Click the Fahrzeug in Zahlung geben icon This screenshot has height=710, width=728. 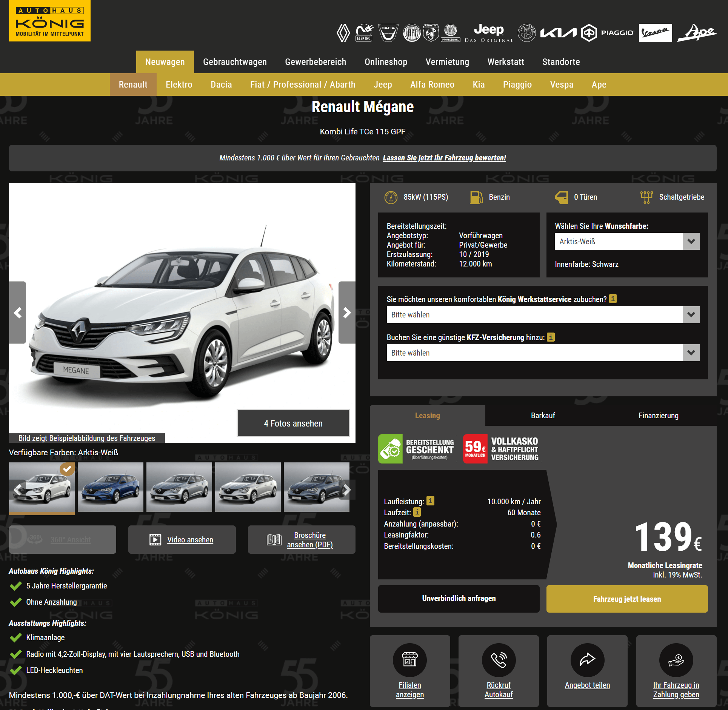pyautogui.click(x=676, y=660)
